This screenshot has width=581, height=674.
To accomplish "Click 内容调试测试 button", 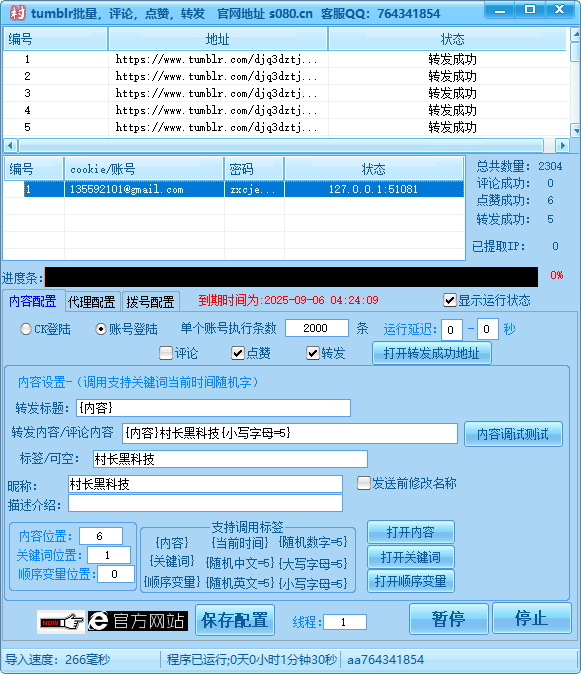I will pos(513,434).
